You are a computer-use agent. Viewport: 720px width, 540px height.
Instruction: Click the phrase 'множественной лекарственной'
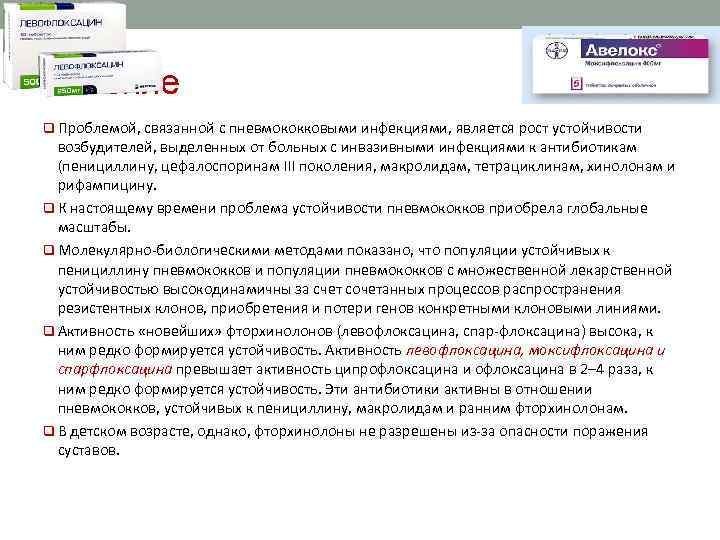point(565,270)
